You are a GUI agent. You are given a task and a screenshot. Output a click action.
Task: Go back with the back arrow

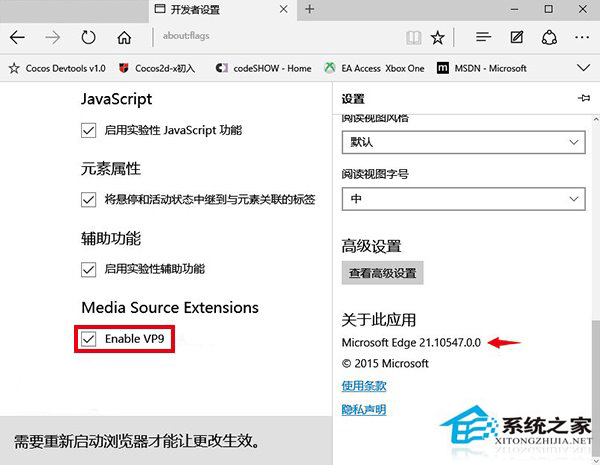click(17, 38)
